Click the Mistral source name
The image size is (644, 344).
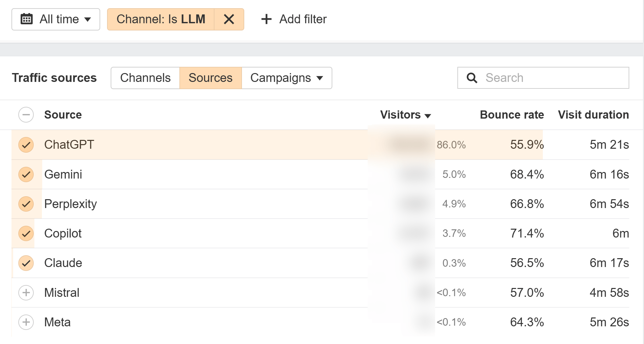tap(62, 293)
